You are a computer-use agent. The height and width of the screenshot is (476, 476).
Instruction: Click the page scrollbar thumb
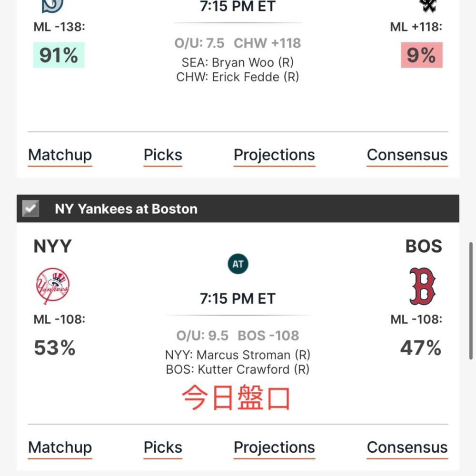coord(471,300)
